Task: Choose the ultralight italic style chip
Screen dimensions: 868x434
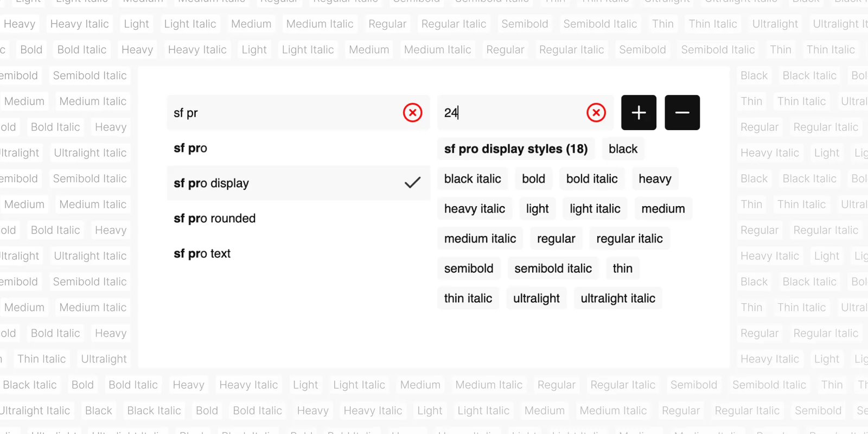Action: pyautogui.click(x=618, y=298)
